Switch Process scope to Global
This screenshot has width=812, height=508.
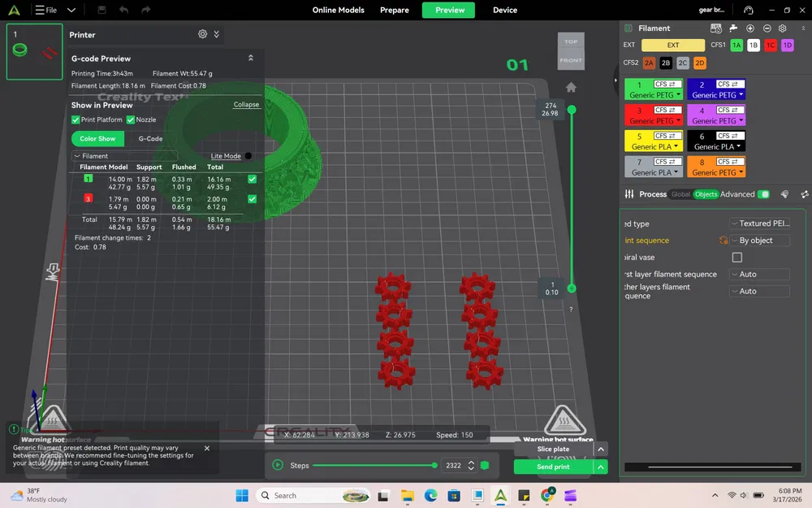tap(680, 194)
